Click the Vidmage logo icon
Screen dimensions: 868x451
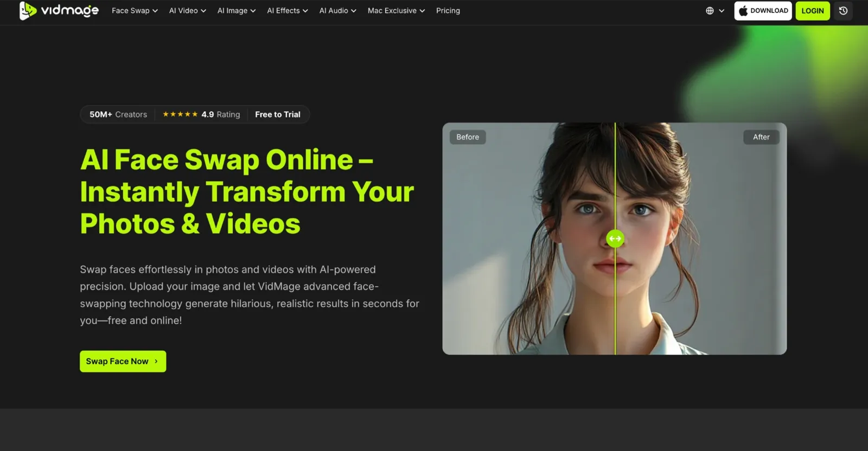(28, 10)
